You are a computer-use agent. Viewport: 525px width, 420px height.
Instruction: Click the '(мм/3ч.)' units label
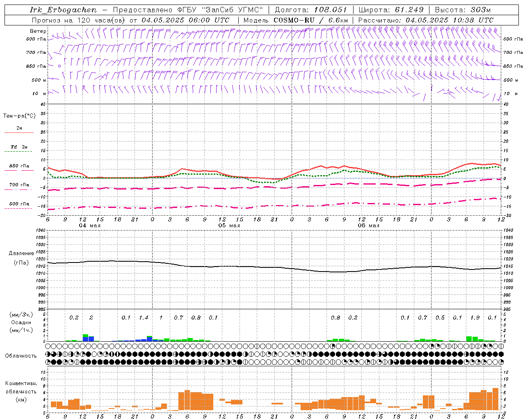pos(21,315)
